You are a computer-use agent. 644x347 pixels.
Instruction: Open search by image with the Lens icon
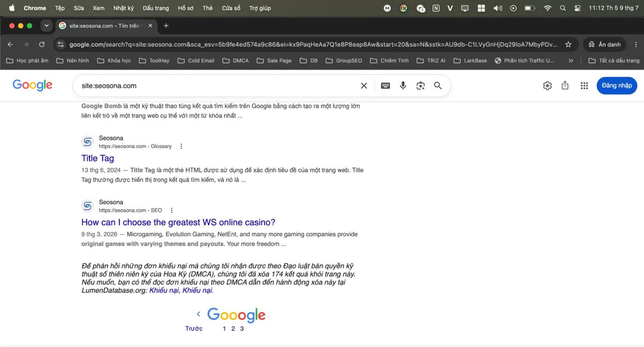[x=420, y=85]
